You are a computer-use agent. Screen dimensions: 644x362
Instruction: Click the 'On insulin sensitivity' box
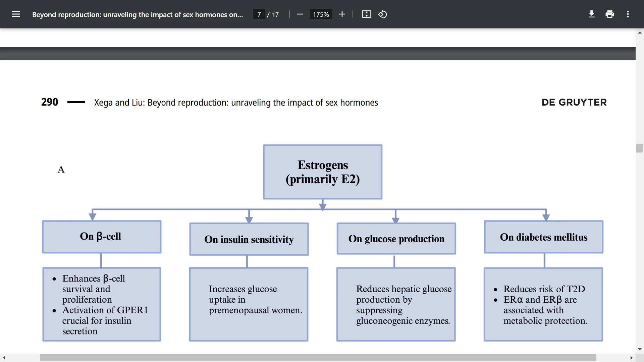click(249, 239)
